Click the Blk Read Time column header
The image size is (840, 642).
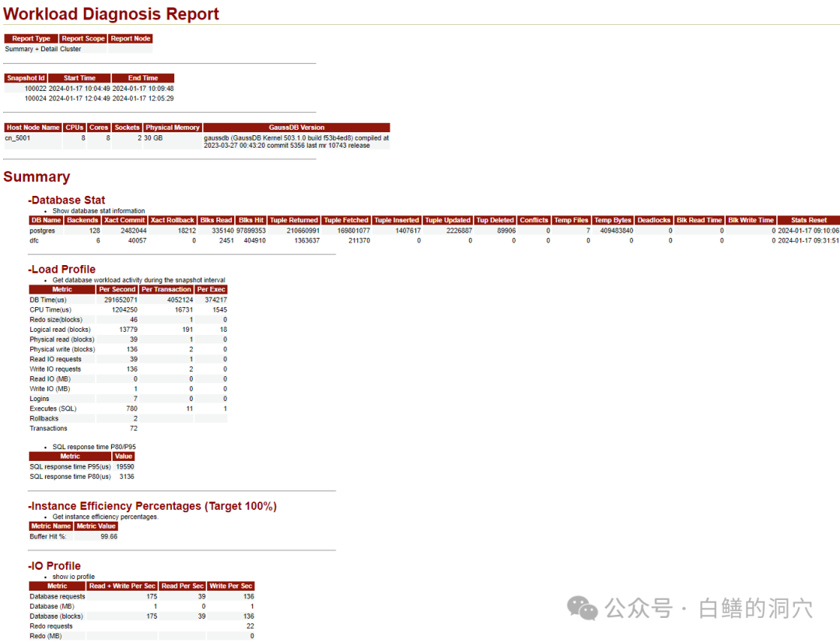click(699, 220)
